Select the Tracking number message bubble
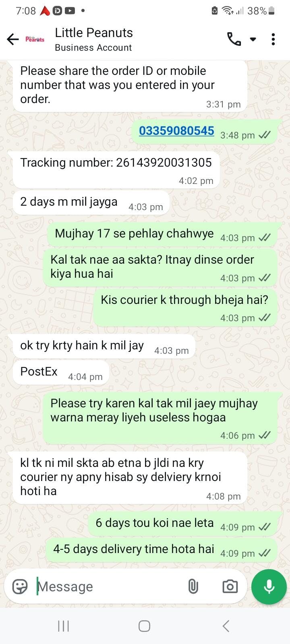The image size is (290, 644). tap(116, 170)
